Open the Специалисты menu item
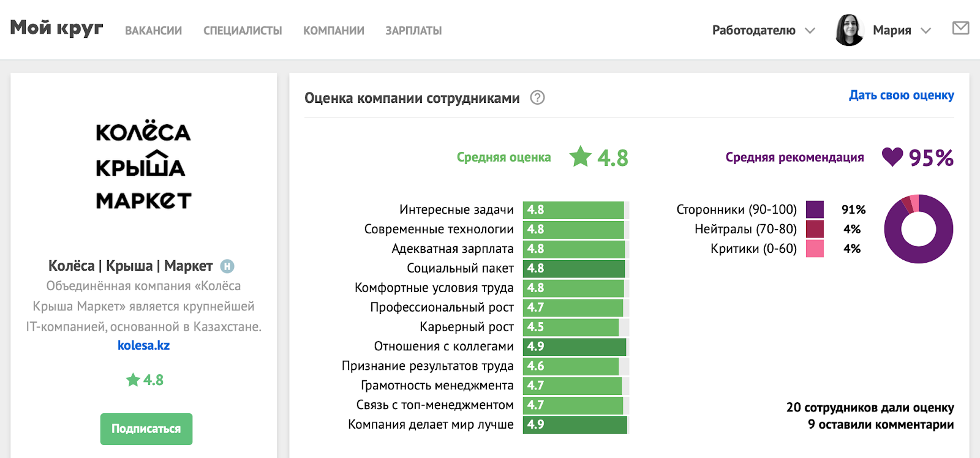The image size is (980, 458). click(243, 31)
